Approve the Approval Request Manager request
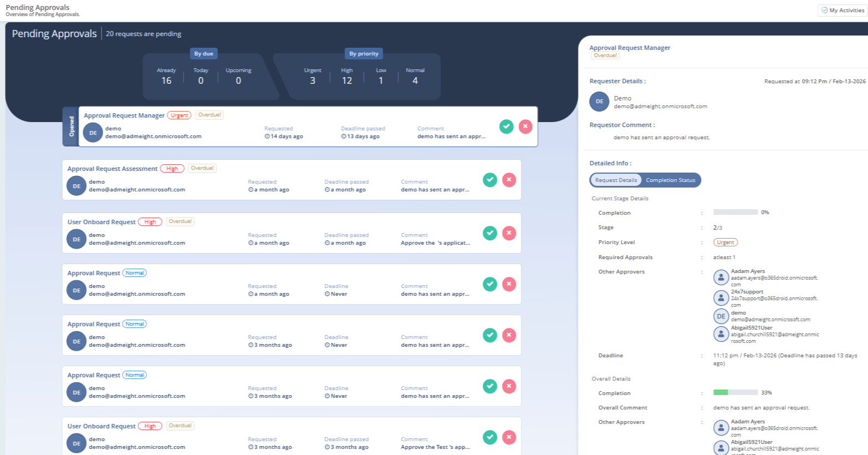Image resolution: width=868 pixels, height=455 pixels. click(506, 127)
